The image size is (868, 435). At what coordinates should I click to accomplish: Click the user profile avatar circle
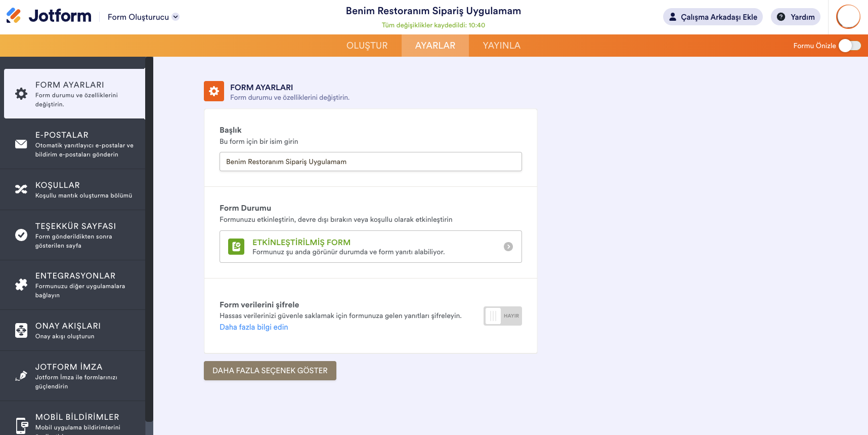point(848,17)
